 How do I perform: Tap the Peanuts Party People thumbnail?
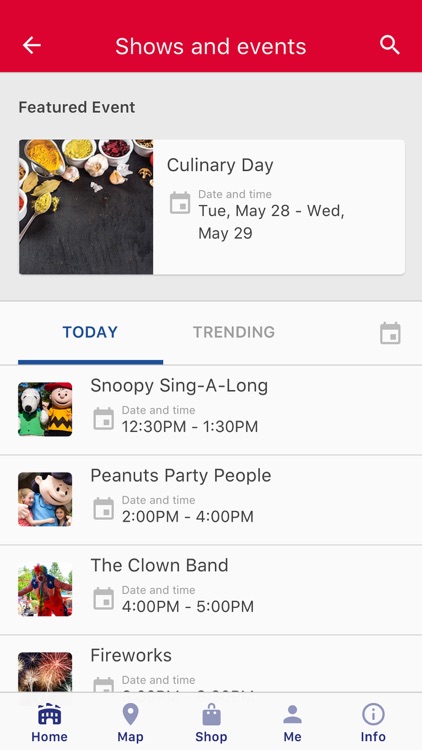(45, 499)
